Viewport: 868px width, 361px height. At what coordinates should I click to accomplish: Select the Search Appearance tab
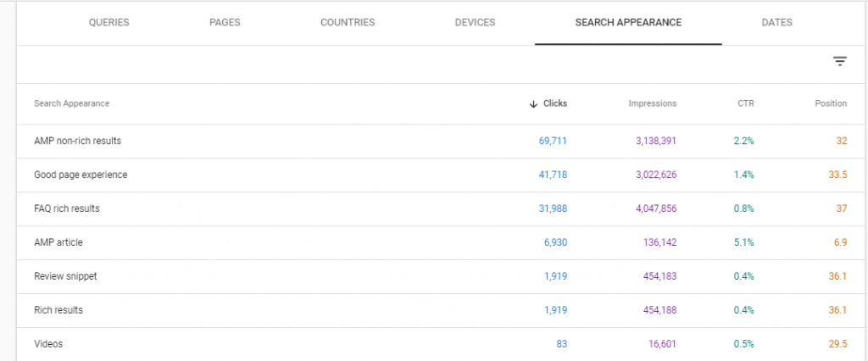click(628, 23)
